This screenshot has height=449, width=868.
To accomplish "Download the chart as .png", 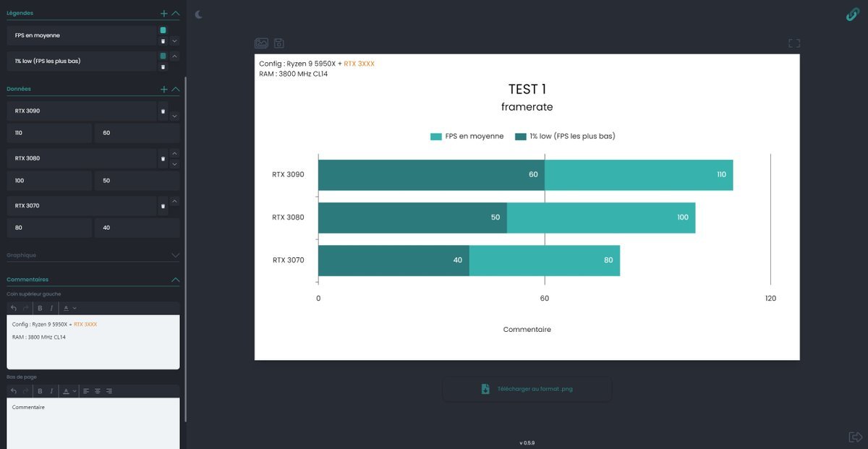I will click(x=527, y=389).
